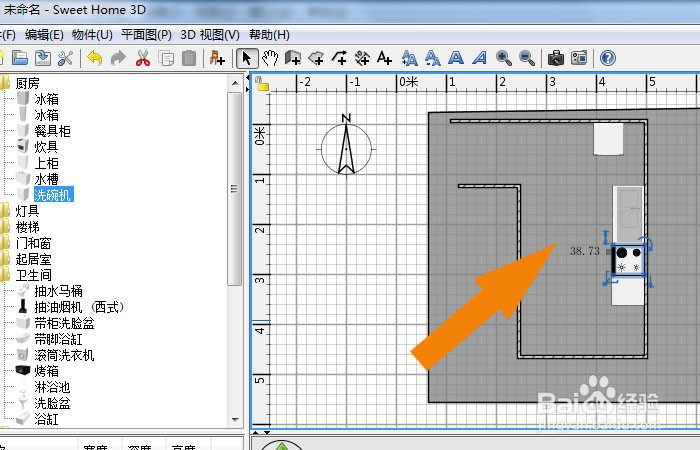700x450 pixels.
Task: Click the lock icon in the ruler corner
Action: (261, 83)
